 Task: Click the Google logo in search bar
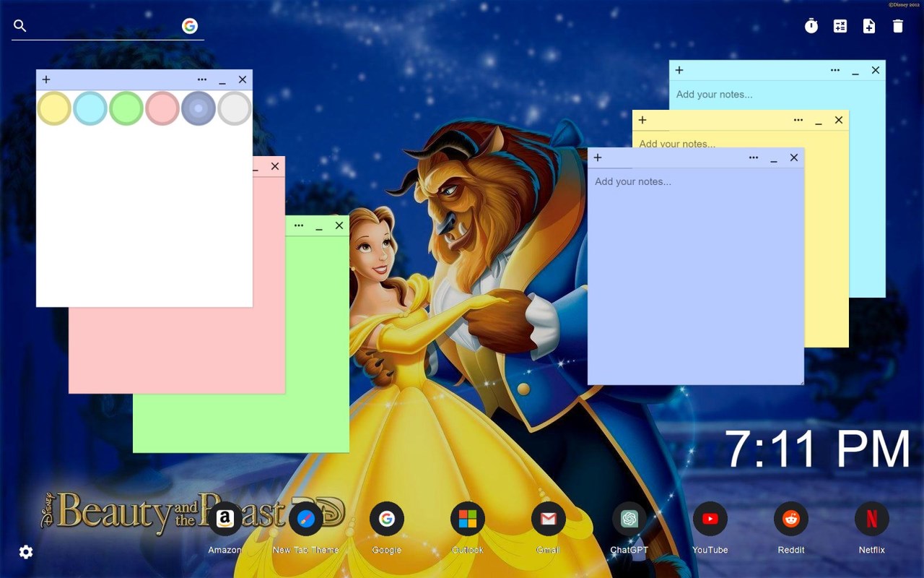pyautogui.click(x=190, y=26)
